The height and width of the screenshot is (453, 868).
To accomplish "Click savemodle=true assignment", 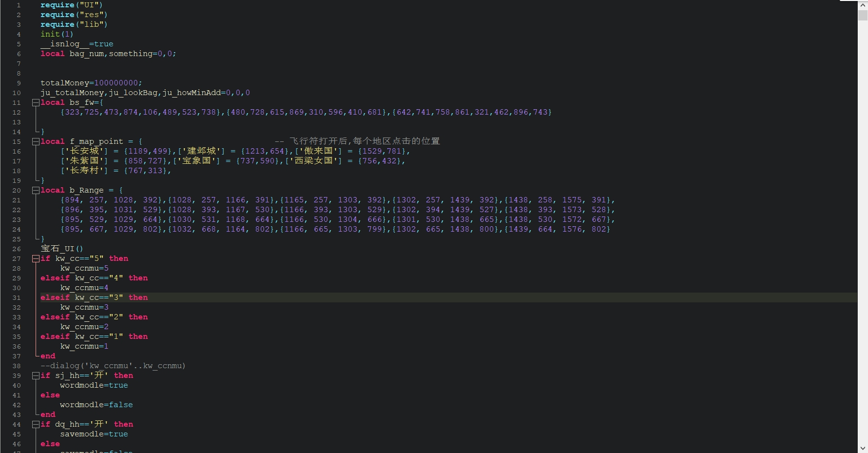I will tap(94, 434).
